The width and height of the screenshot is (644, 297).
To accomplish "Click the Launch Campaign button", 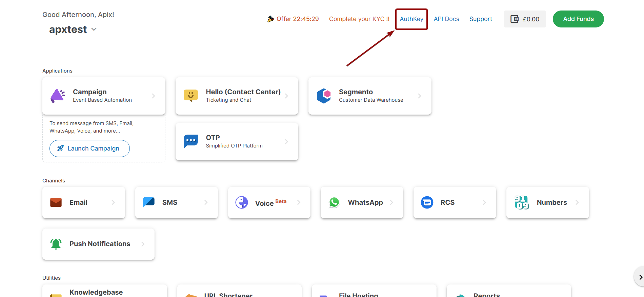I will pos(89,148).
